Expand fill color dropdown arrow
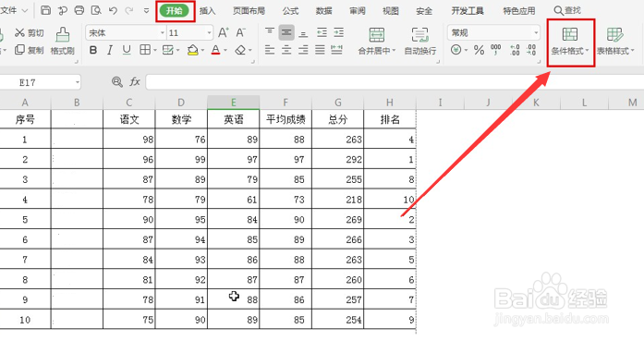The image size is (644, 341). [x=203, y=51]
